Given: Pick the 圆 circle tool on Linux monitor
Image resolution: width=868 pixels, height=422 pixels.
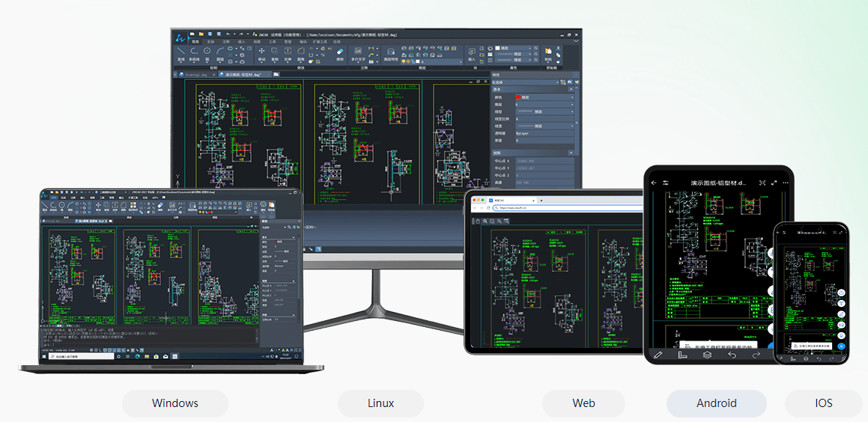Looking at the screenshot, I should click(207, 54).
